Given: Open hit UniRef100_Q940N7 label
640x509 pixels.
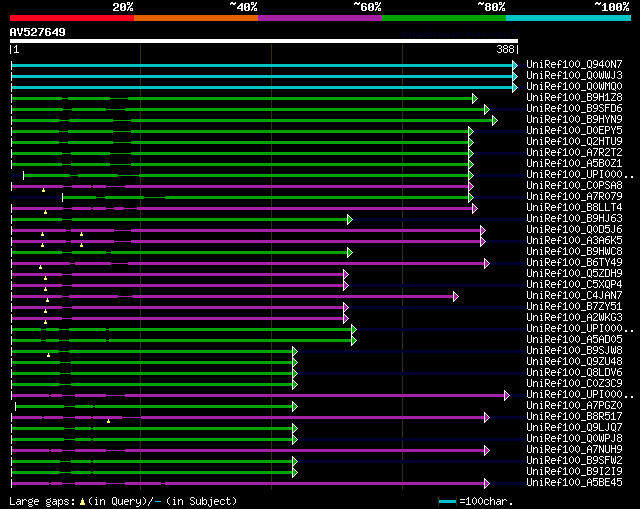Looking at the screenshot, I should tap(574, 64).
